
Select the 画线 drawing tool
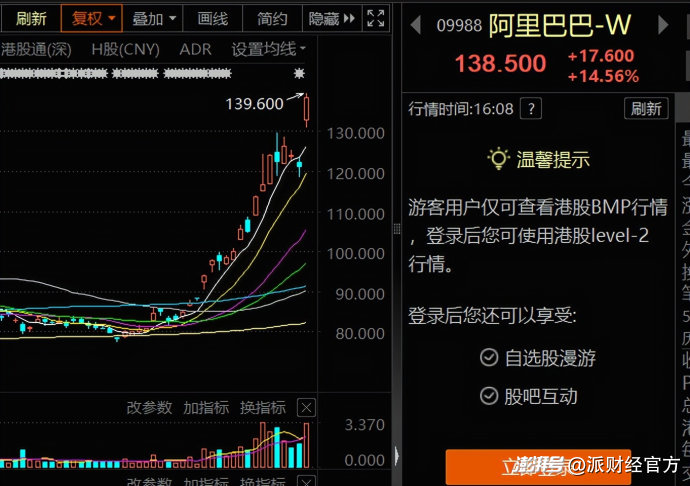pyautogui.click(x=212, y=18)
